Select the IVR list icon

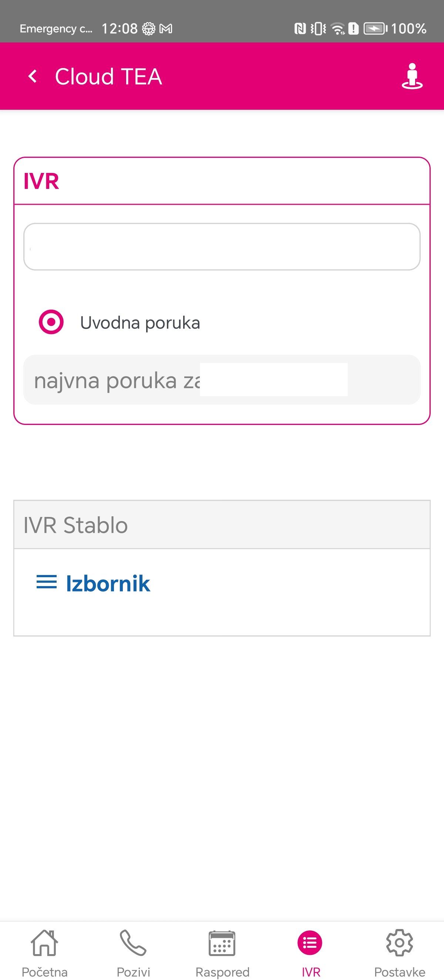(x=310, y=943)
